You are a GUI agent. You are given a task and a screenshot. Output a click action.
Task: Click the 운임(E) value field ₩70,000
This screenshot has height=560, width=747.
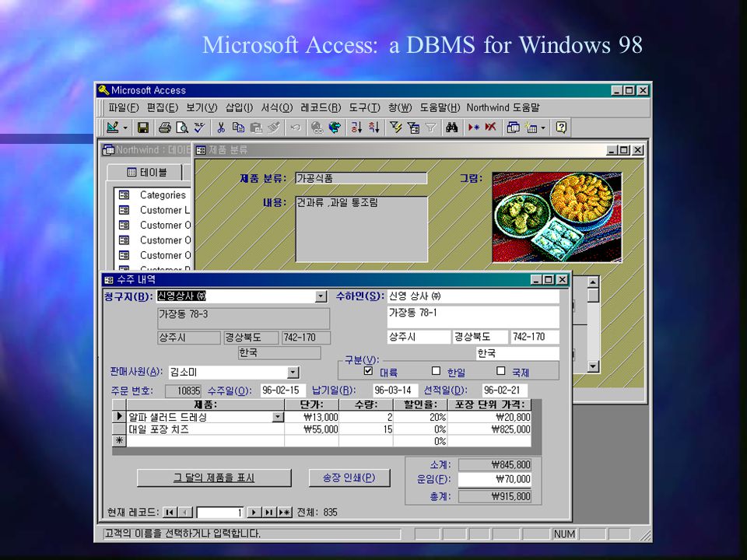coord(495,479)
